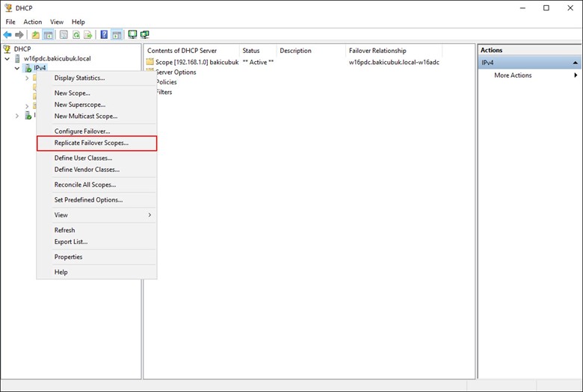Click Reconcile All Scopes... option

85,184
